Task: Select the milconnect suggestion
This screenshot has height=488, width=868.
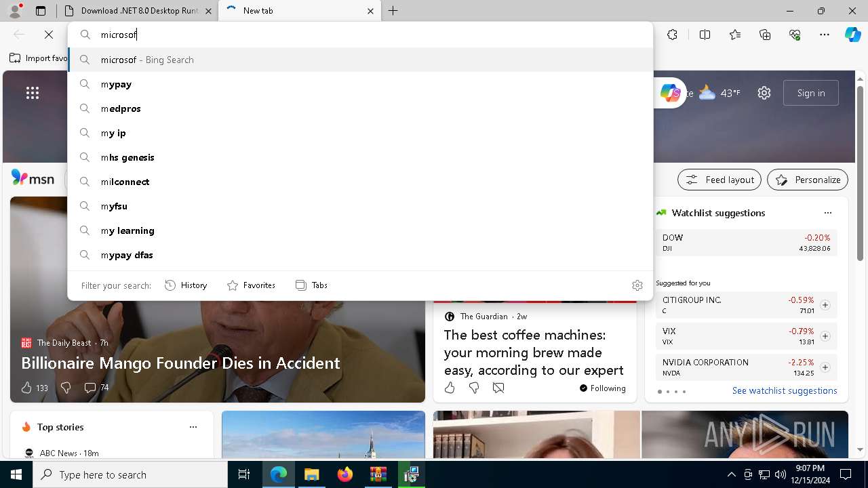Action: coord(360,182)
